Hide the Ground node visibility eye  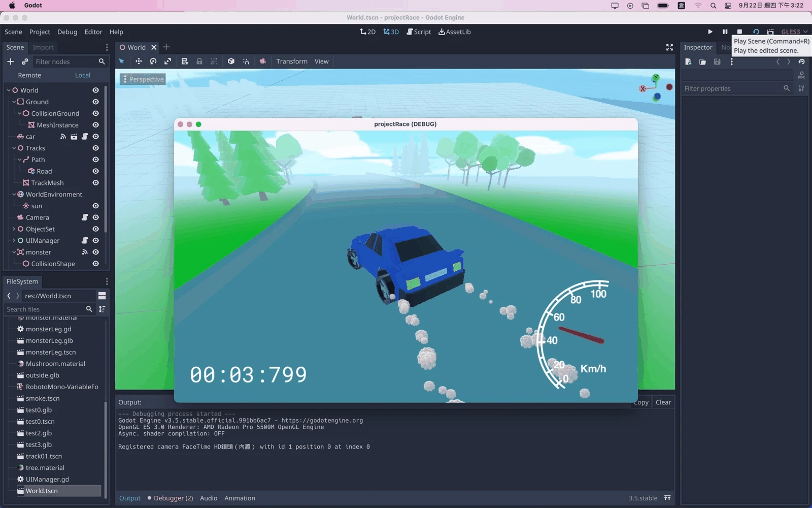tap(95, 102)
